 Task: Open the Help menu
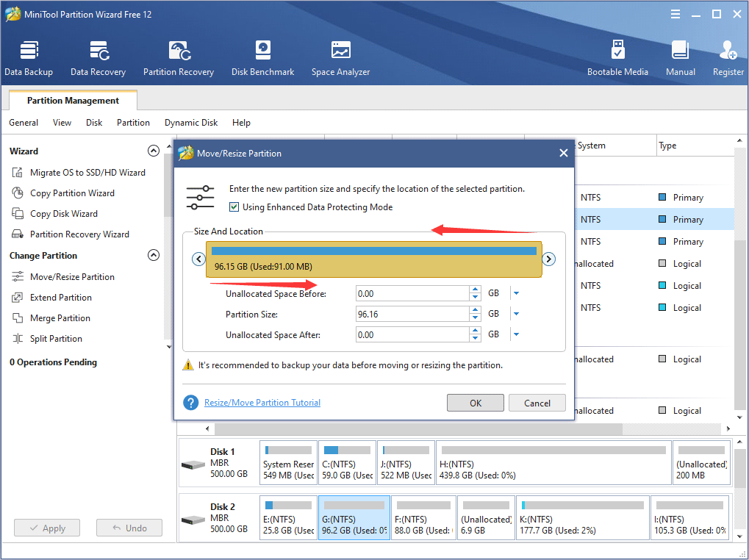click(241, 123)
